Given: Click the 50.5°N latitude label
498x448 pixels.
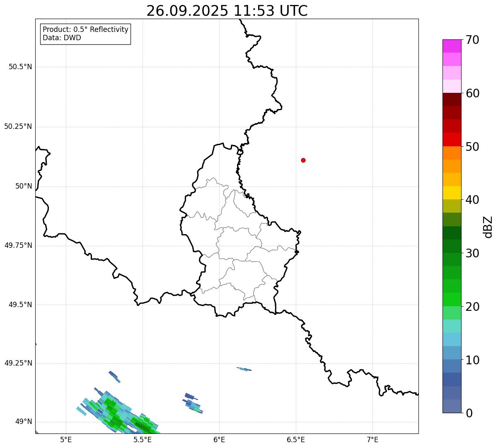Looking at the screenshot, I should pyautogui.click(x=20, y=67).
